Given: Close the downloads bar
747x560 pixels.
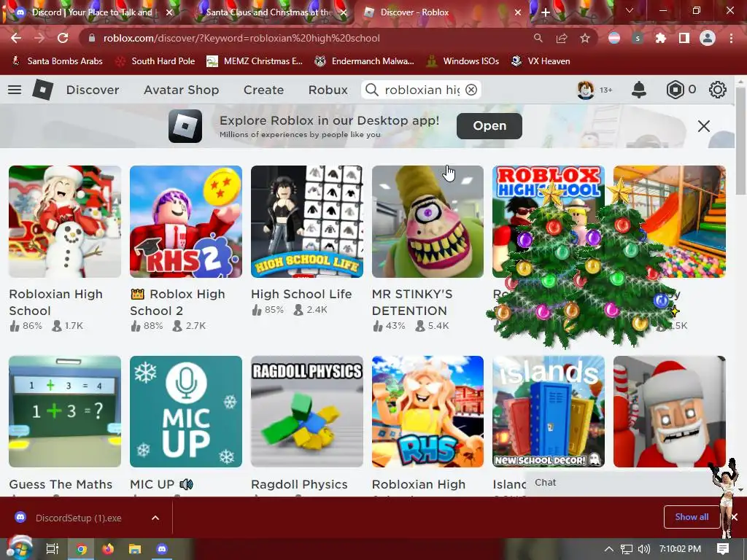Looking at the screenshot, I should coord(735,517).
